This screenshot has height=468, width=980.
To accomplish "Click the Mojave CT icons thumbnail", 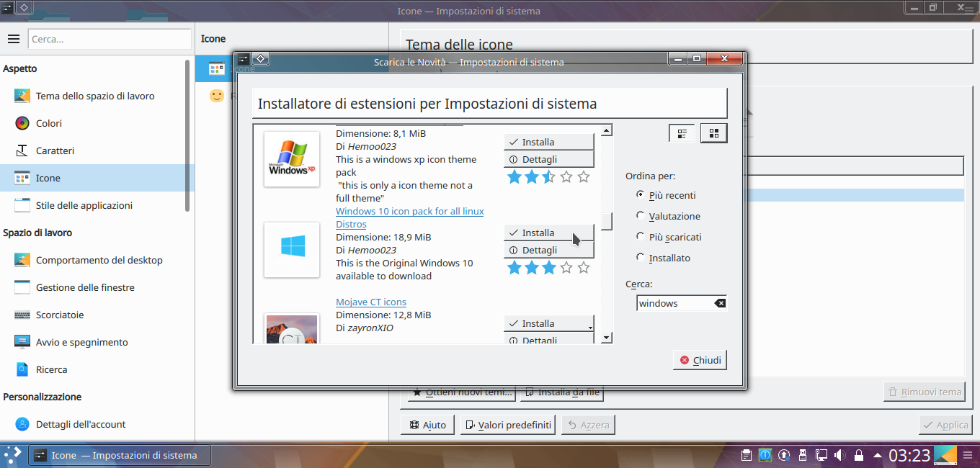I will [292, 328].
